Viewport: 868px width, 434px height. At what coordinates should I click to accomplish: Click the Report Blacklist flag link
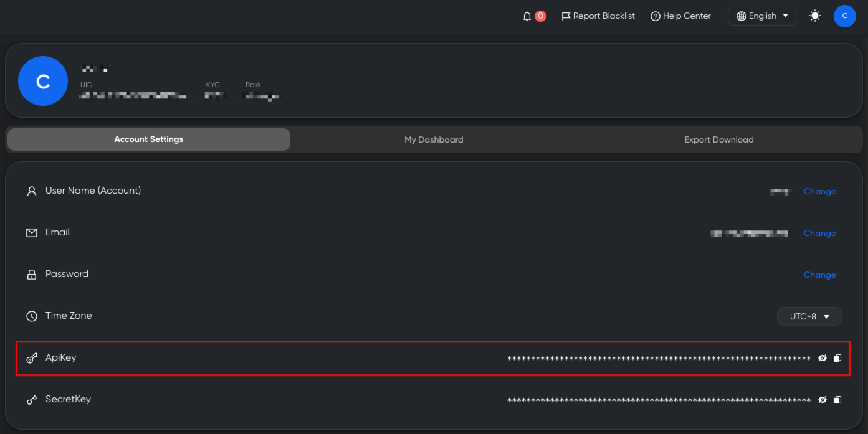pyautogui.click(x=598, y=16)
